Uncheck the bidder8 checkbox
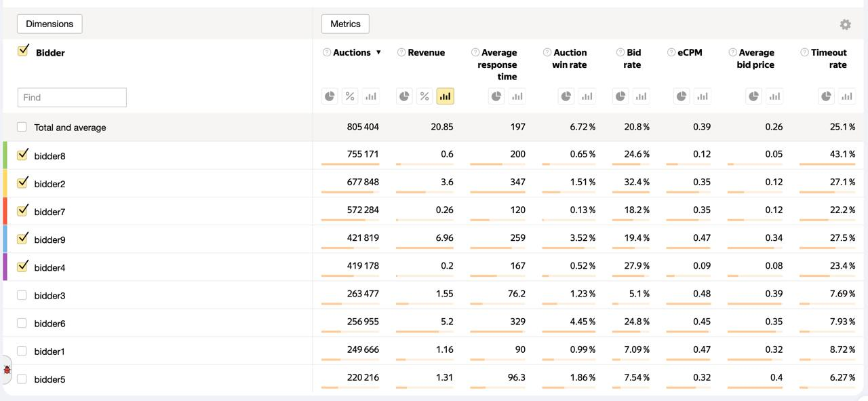Viewport: 868px width, 401px height. pos(22,155)
